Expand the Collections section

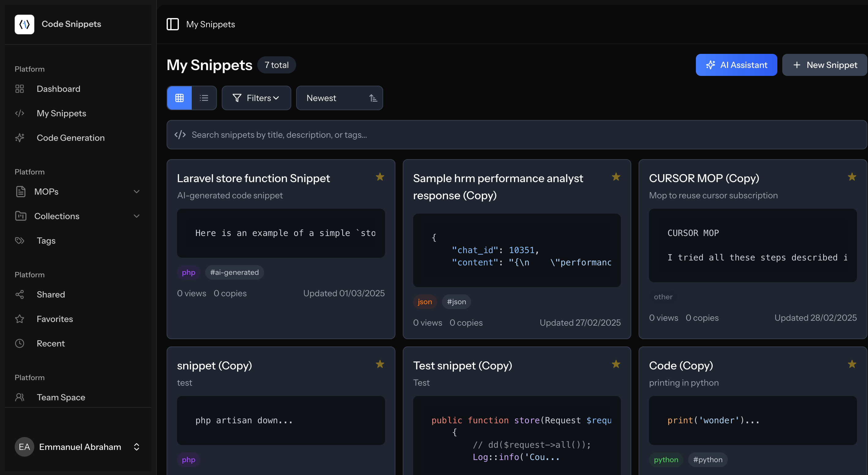tap(77, 216)
